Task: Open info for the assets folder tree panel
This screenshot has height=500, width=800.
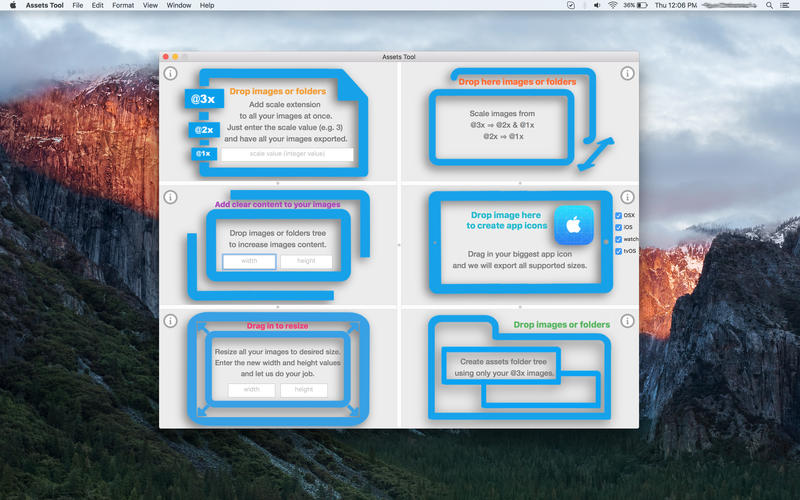Action: point(627,321)
